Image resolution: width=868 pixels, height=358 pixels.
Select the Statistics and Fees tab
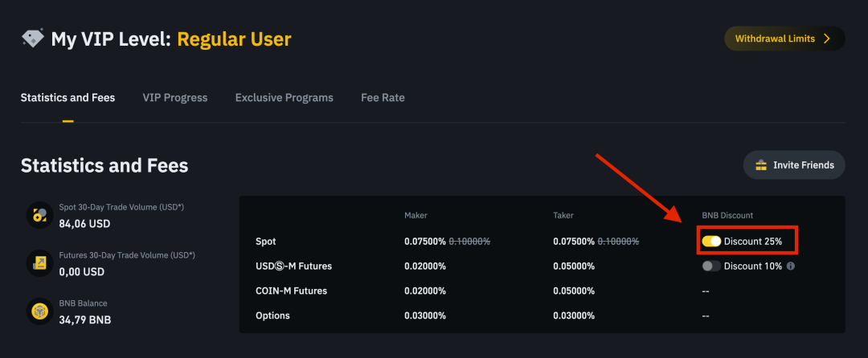pos(68,98)
